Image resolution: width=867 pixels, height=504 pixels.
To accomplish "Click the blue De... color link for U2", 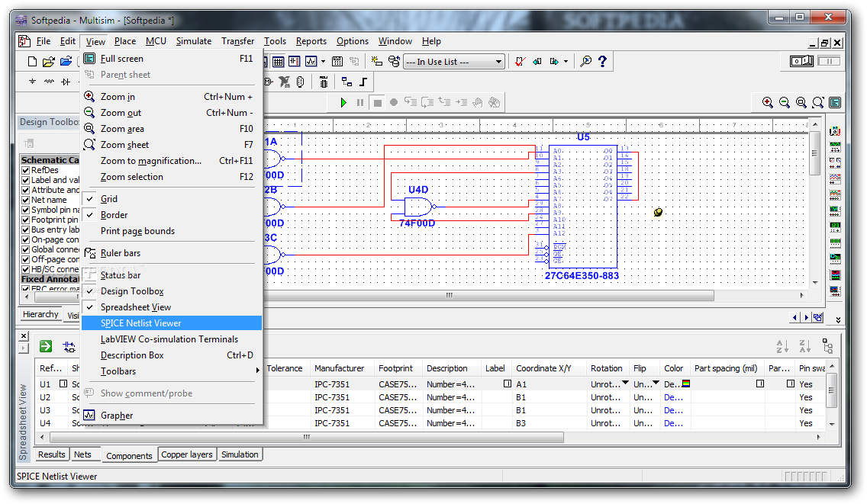I will [x=673, y=397].
